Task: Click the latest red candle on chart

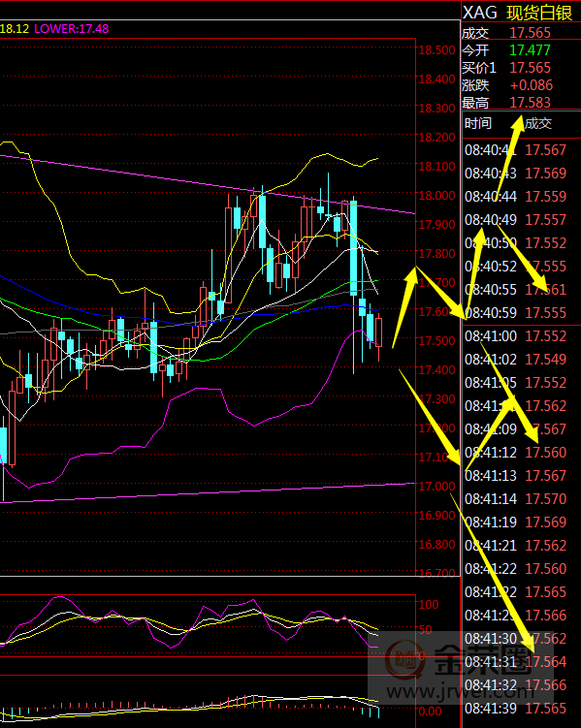Action: tap(379, 332)
